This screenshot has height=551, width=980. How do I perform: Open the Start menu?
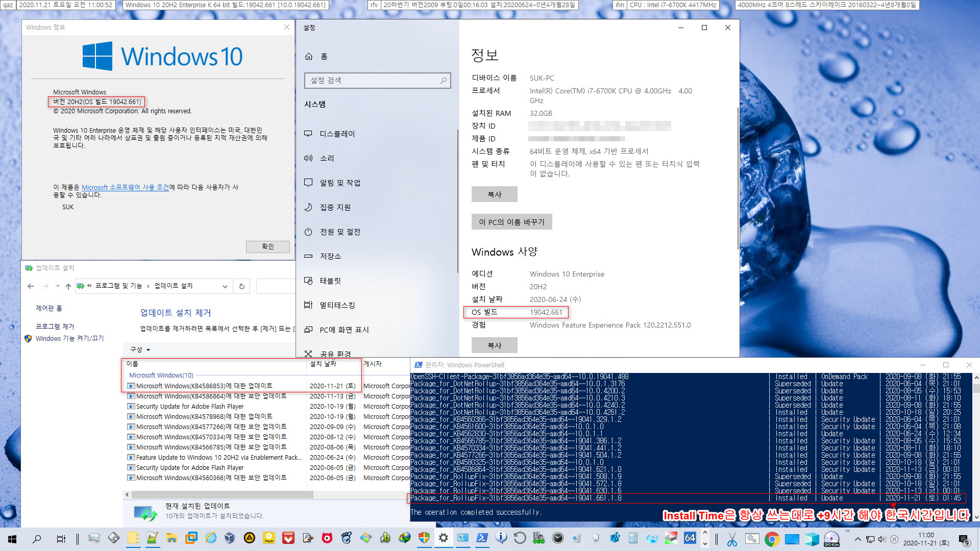[12, 539]
